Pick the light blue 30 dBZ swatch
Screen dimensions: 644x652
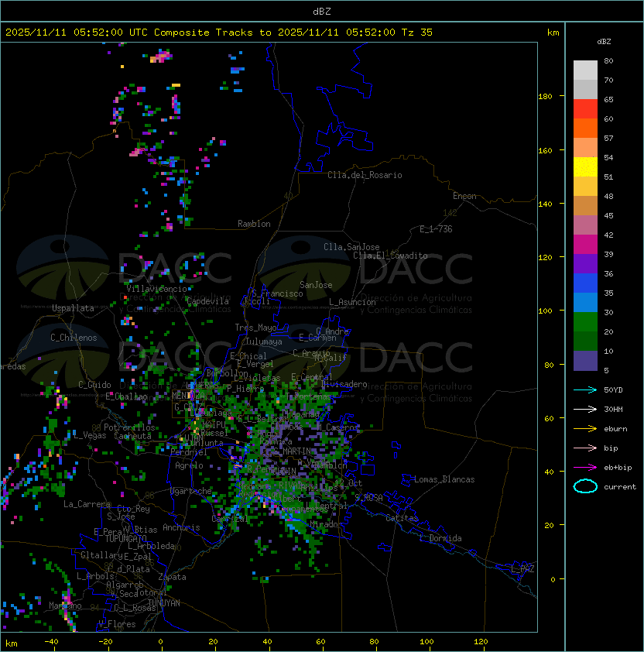(585, 302)
